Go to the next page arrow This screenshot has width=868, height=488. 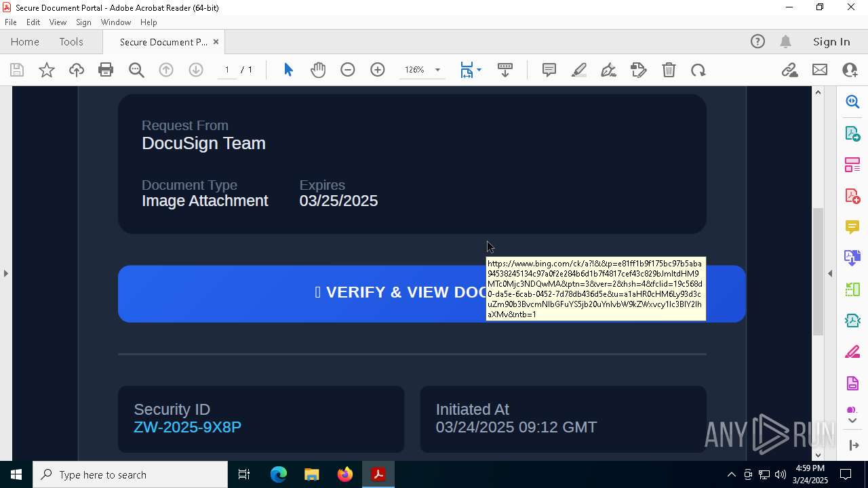tap(196, 70)
